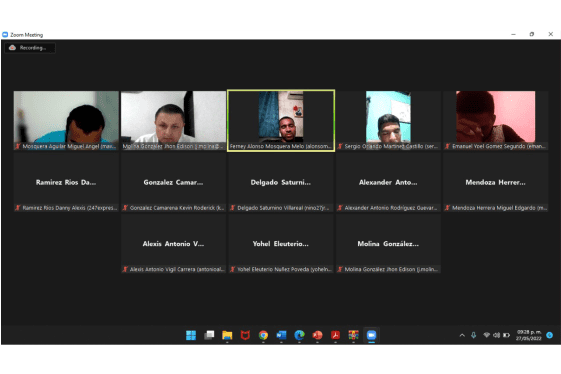Select the Mendoza Herrera participant tile
This screenshot has height=374, width=561.
pos(496,182)
